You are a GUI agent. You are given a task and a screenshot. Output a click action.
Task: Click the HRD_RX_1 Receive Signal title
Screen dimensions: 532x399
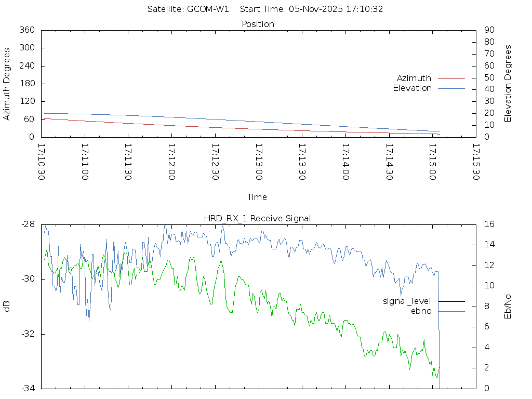pyautogui.click(x=258, y=218)
